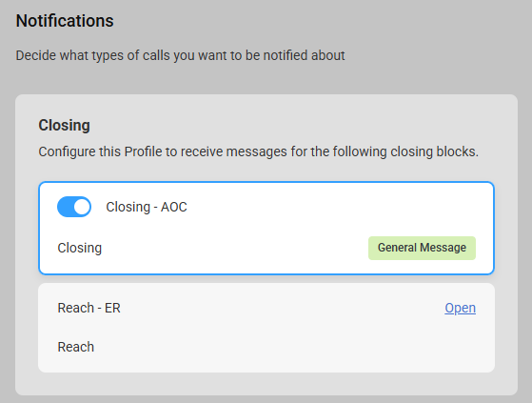
Task: Select the Reach - ER title
Action: click(89, 308)
